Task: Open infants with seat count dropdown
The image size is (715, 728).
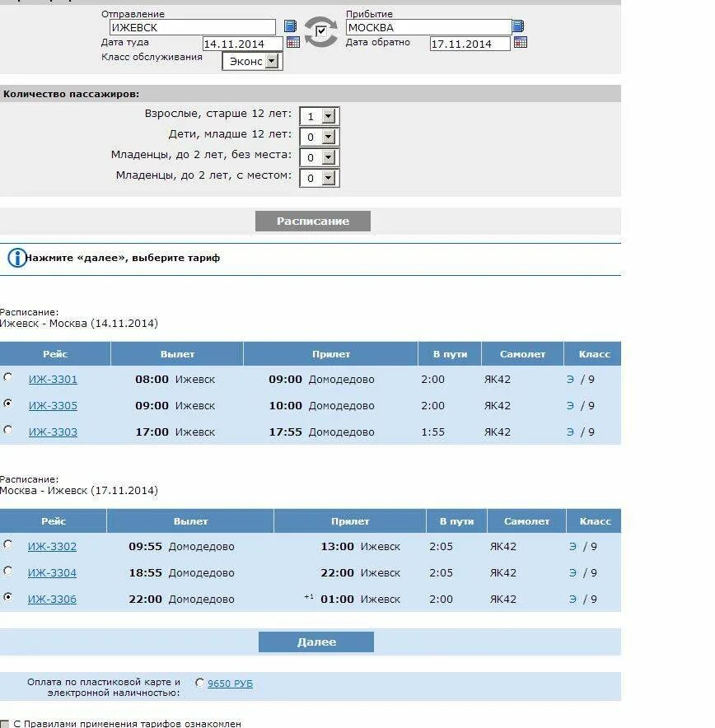Action: (x=320, y=178)
